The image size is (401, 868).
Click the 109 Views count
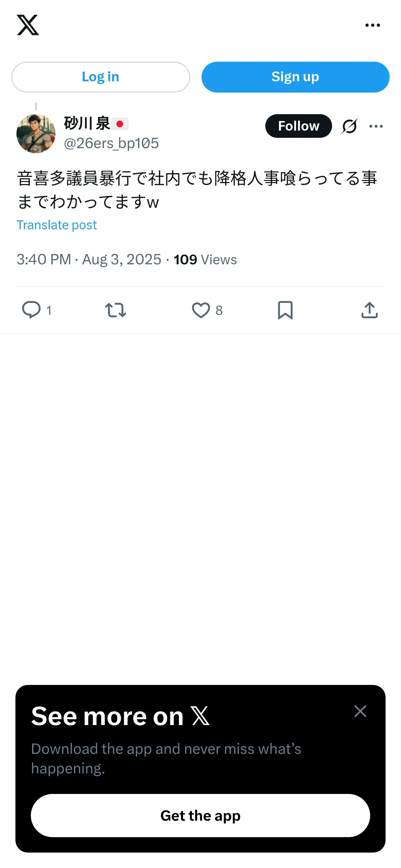tap(205, 260)
